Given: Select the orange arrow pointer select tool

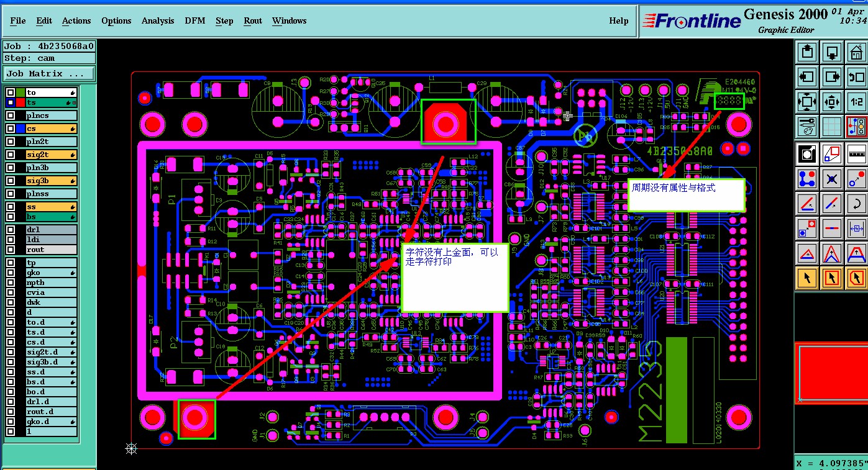Looking at the screenshot, I should 806,278.
